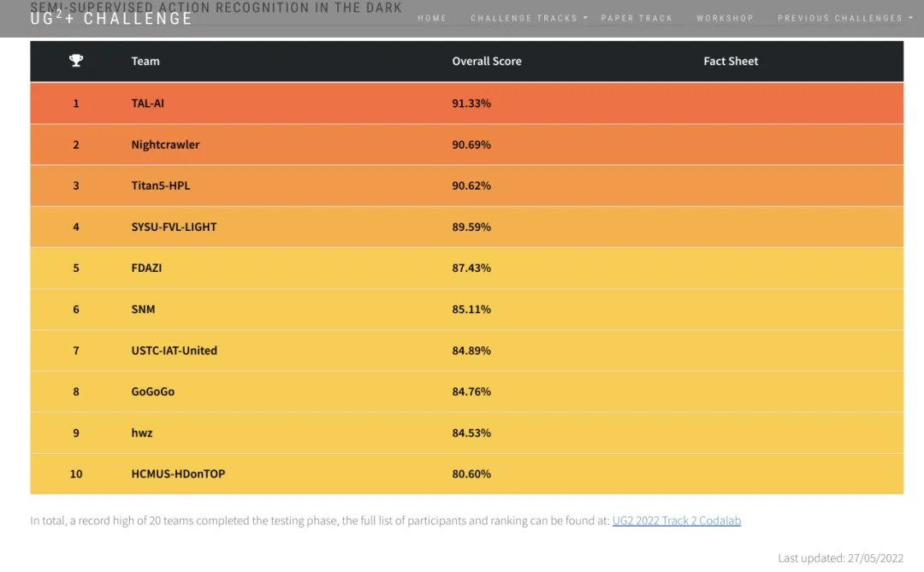Image resolution: width=924 pixels, height=572 pixels.
Task: Expand the Previous Challenges dropdown arrow
Action: 911,18
